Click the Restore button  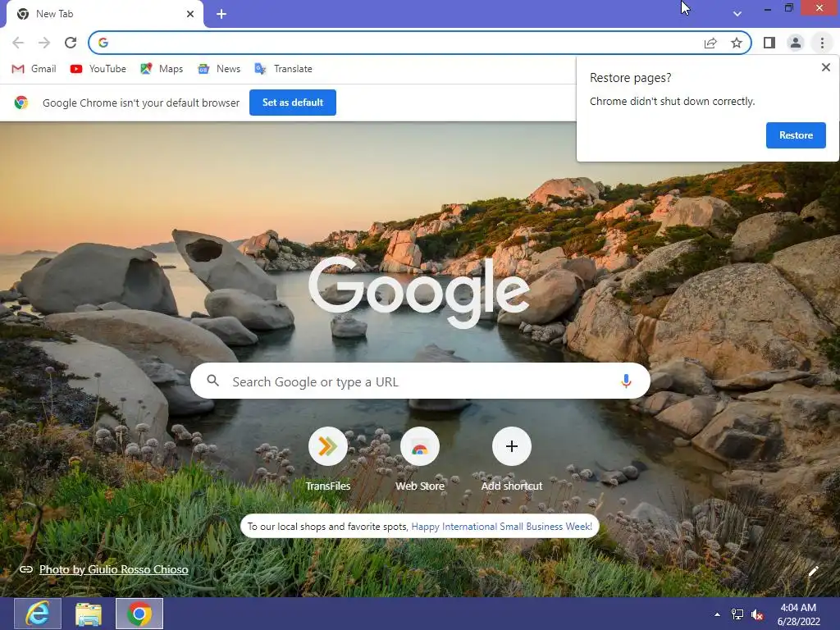[x=796, y=135]
